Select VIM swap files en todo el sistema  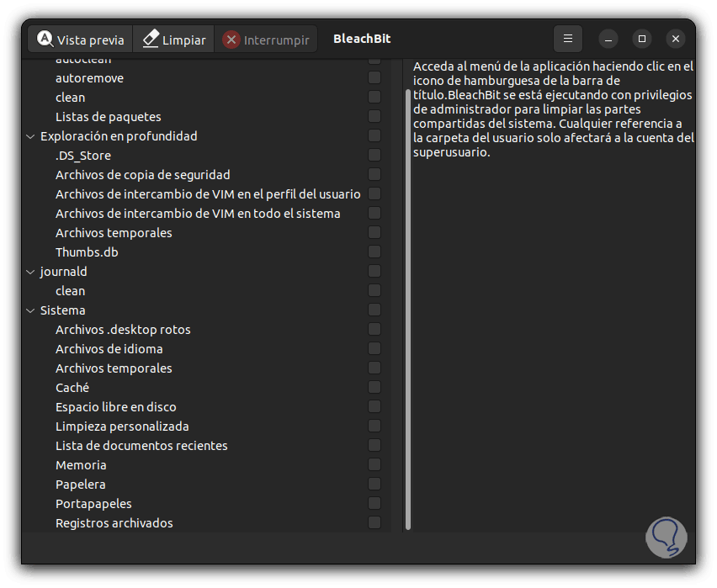click(x=198, y=214)
